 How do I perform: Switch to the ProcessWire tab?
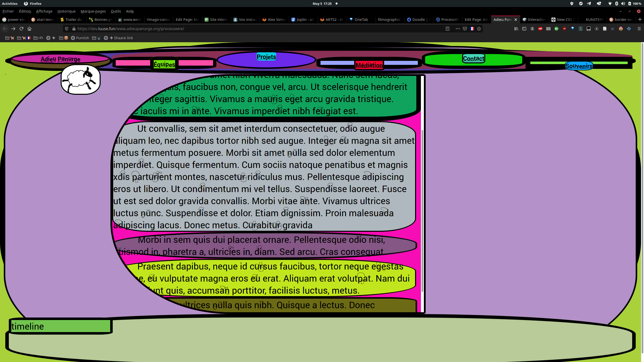coord(448,20)
